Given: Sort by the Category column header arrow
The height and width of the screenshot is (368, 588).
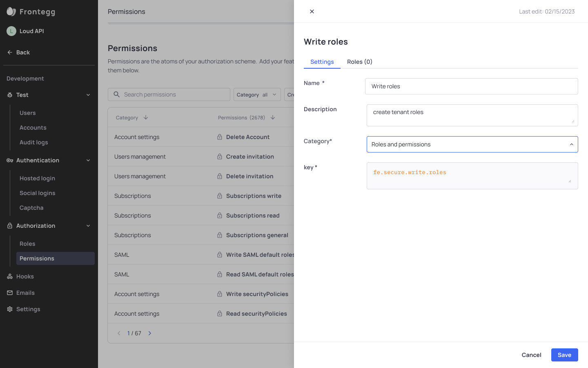Looking at the screenshot, I should pos(146,118).
